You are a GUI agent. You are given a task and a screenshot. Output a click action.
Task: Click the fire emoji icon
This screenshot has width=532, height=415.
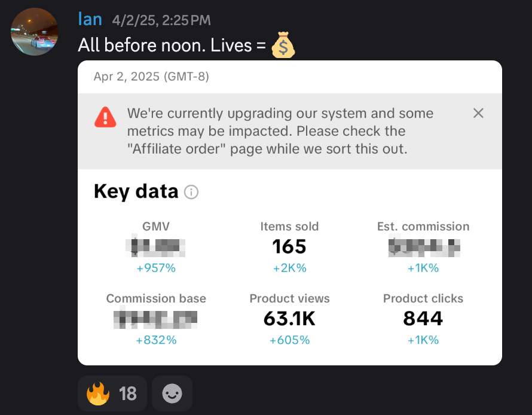click(99, 393)
